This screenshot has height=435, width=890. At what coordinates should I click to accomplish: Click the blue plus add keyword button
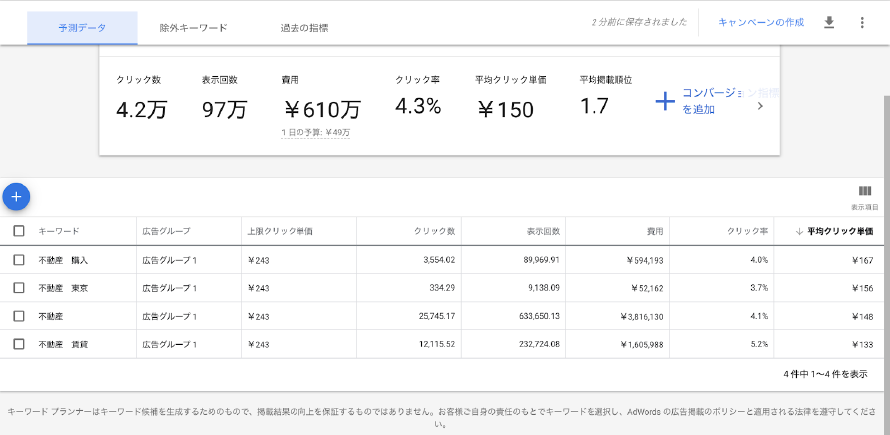pyautogui.click(x=16, y=197)
